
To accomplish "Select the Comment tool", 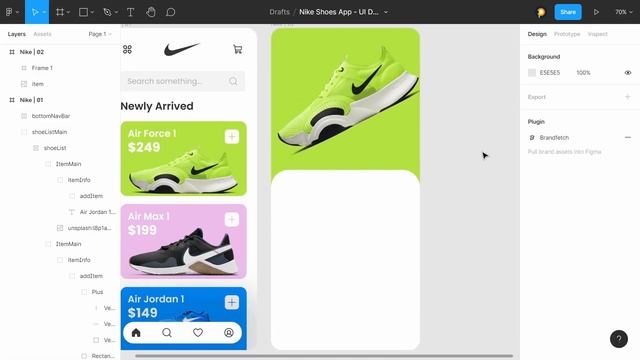I will click(171, 12).
